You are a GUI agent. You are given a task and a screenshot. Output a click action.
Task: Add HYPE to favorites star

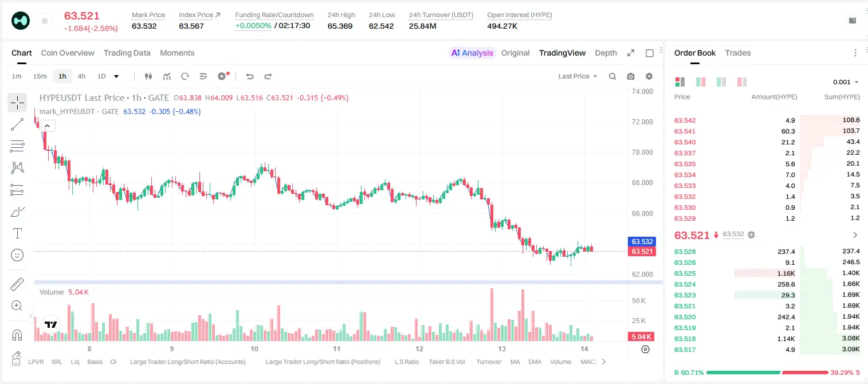click(x=44, y=21)
